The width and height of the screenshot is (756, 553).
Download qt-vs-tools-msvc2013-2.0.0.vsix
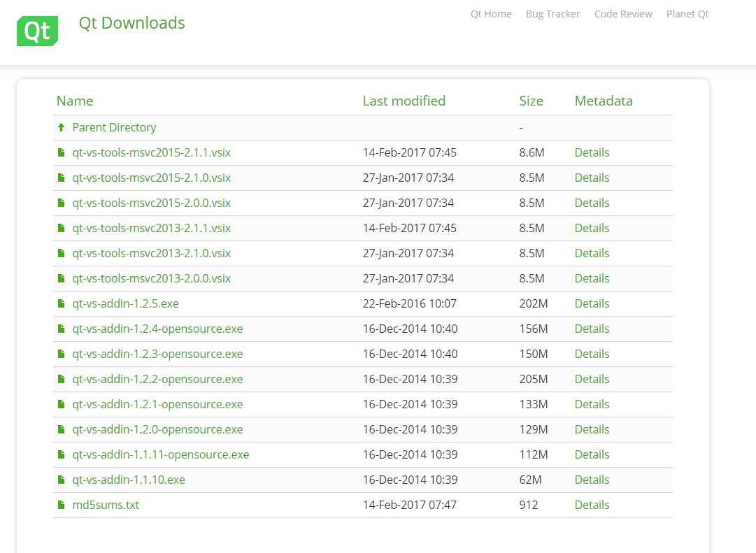(151, 278)
